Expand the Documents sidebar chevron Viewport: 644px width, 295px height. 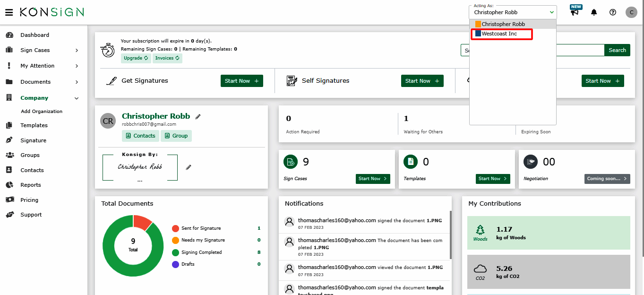77,82
